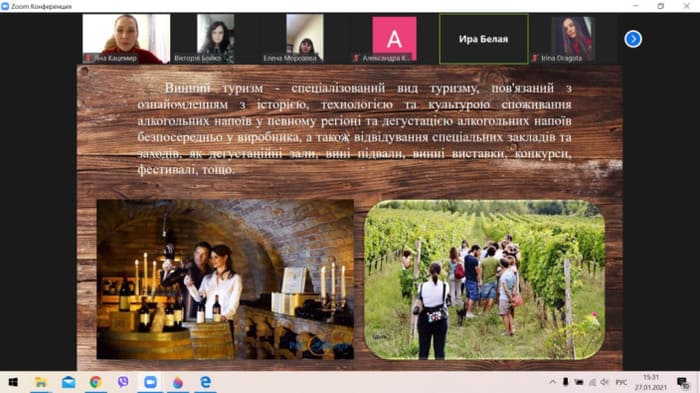The height and width of the screenshot is (393, 700).
Task: Open the Edge browser in taskbar
Action: (205, 382)
